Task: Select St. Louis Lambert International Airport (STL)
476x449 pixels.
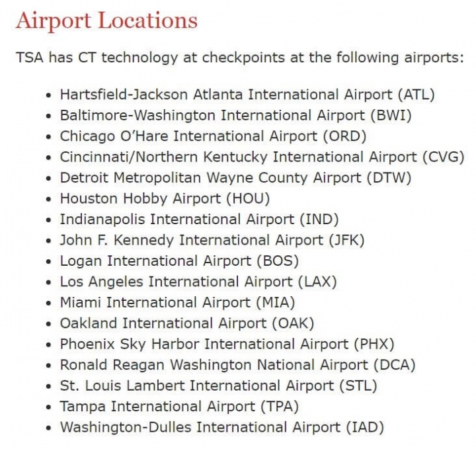Action: coord(218,386)
